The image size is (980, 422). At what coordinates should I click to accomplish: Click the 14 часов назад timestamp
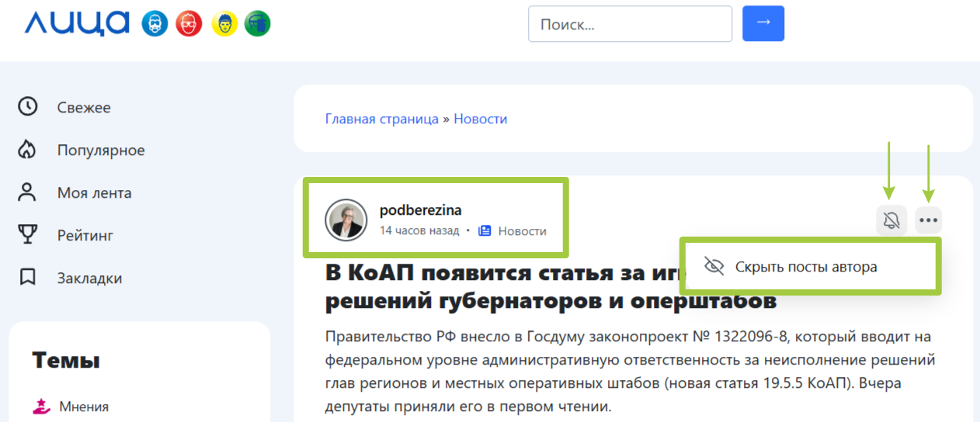419,231
